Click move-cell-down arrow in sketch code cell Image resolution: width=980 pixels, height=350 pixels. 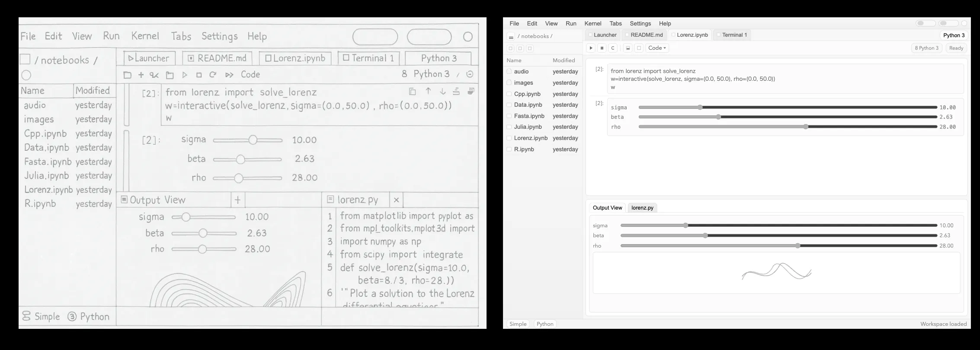coord(442,91)
